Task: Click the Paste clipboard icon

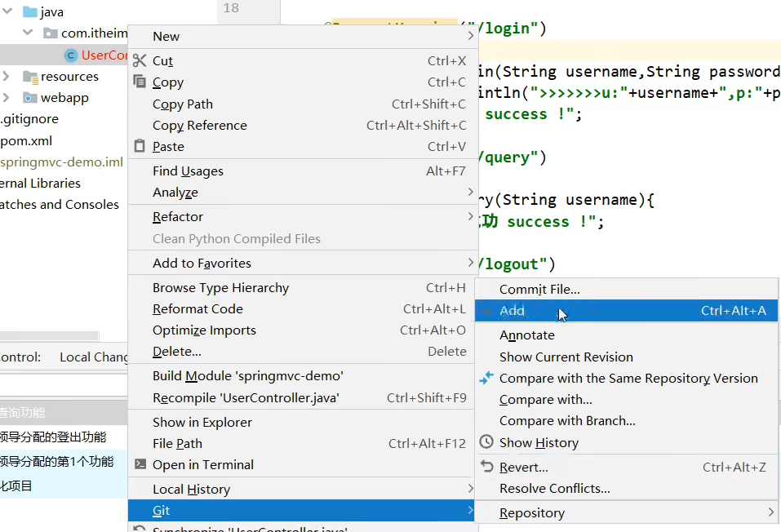Action: pos(140,146)
